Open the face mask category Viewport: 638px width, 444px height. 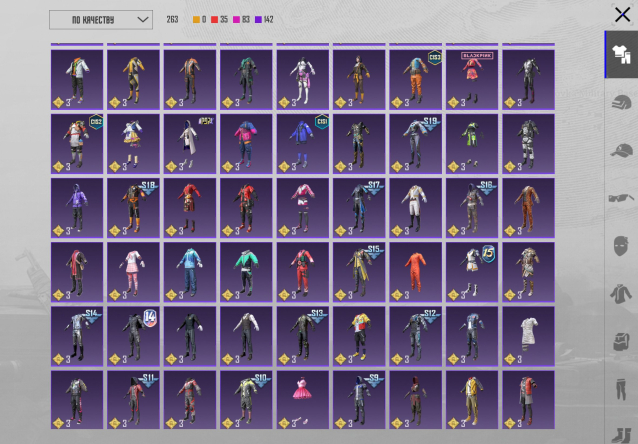pyautogui.click(x=620, y=245)
